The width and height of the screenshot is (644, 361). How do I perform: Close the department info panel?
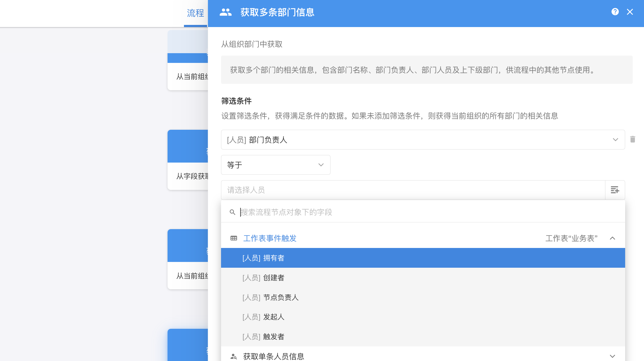[630, 12]
